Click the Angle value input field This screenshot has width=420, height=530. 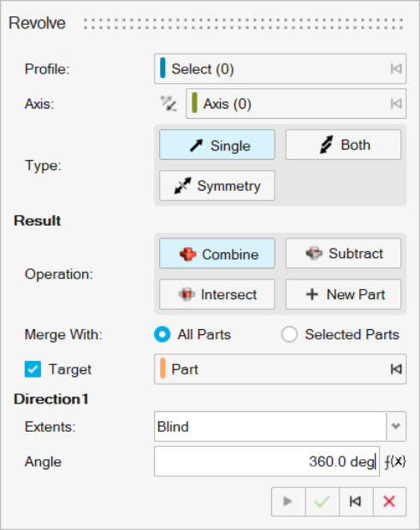pyautogui.click(x=267, y=462)
